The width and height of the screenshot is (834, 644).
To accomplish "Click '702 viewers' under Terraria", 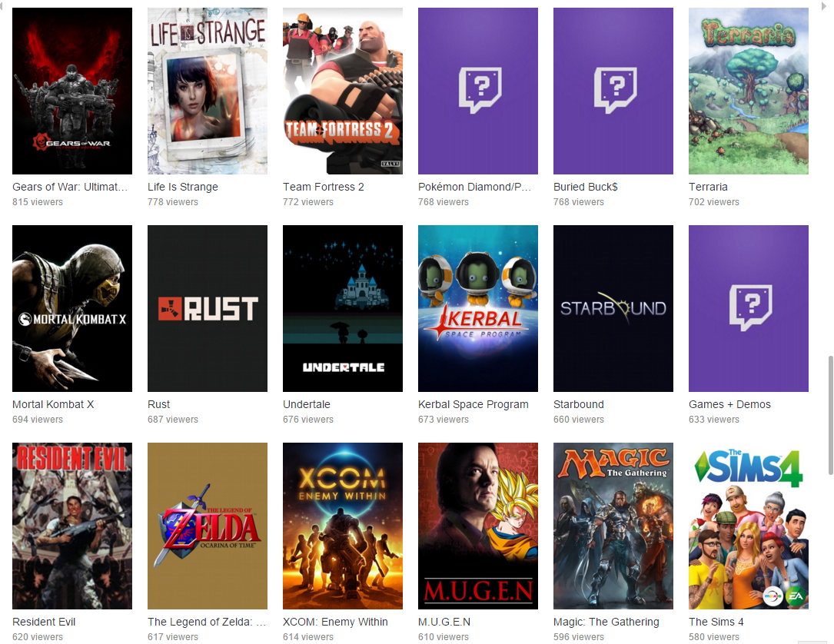I will (x=714, y=202).
